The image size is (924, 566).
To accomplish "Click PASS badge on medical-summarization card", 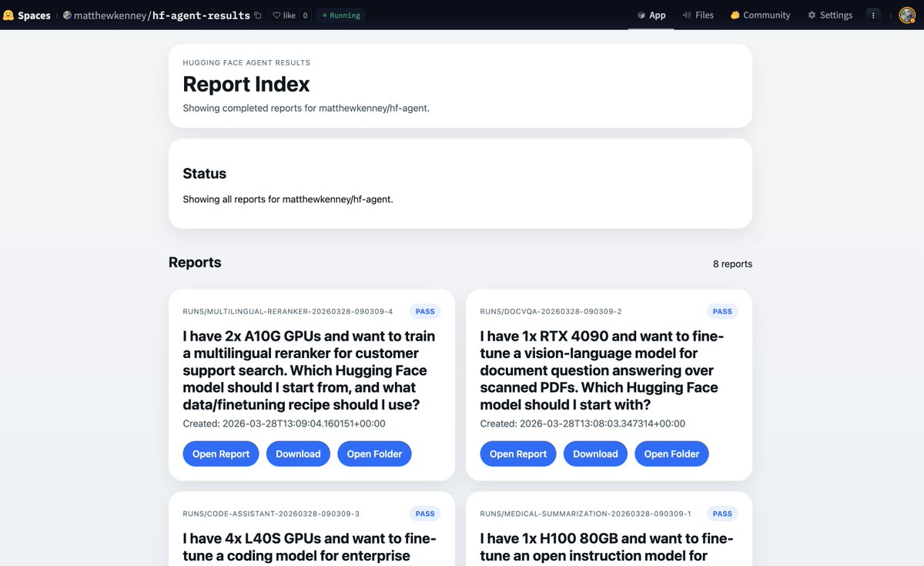I will 722,514.
